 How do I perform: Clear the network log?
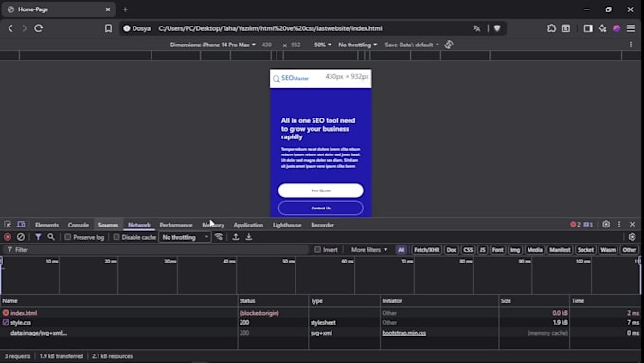(x=21, y=237)
